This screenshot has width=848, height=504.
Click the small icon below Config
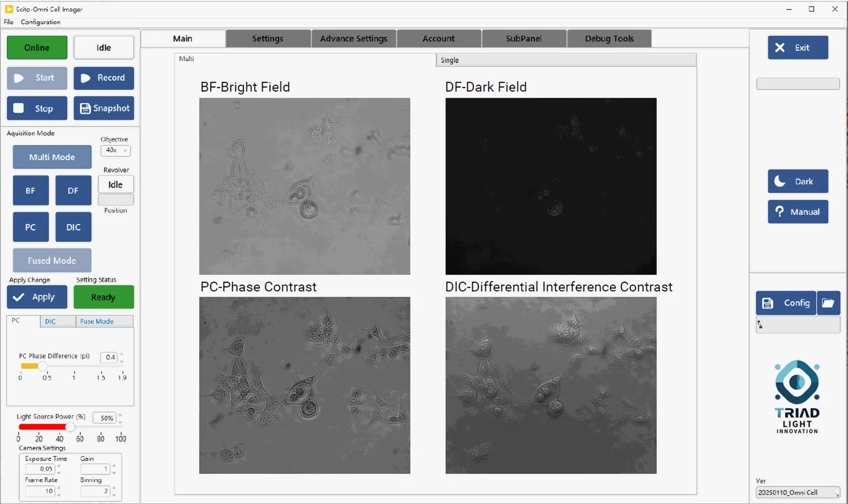click(x=760, y=325)
